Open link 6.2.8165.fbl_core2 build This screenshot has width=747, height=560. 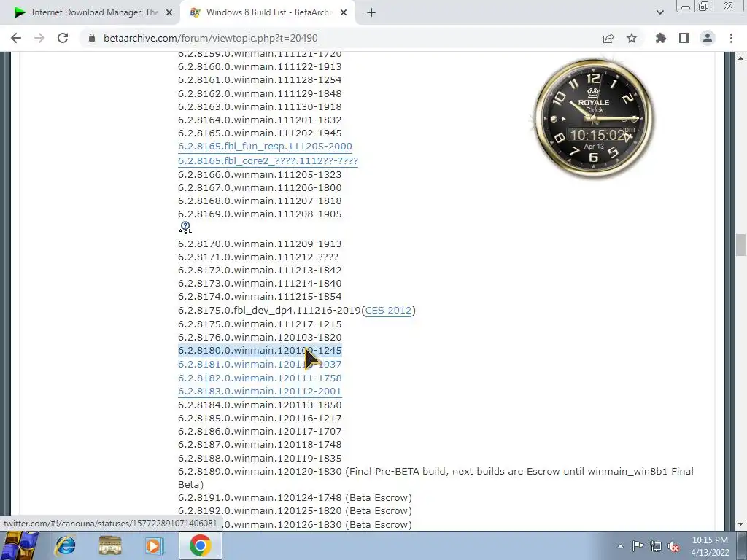tap(268, 161)
